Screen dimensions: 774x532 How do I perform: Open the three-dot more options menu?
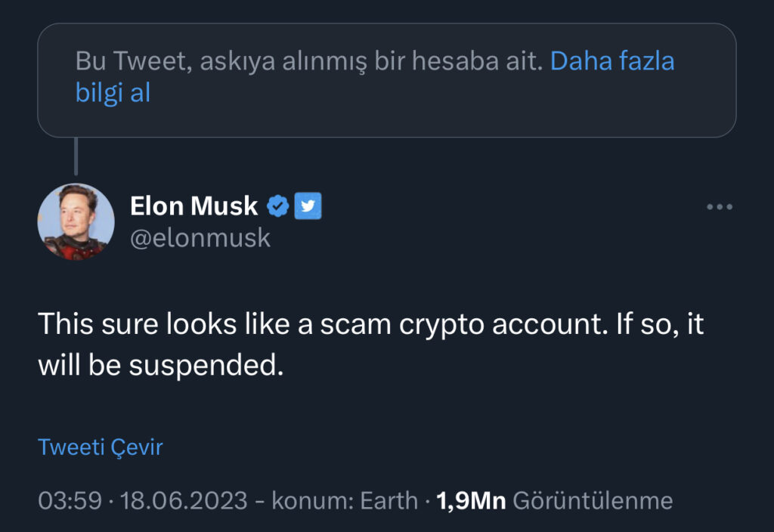(x=719, y=206)
